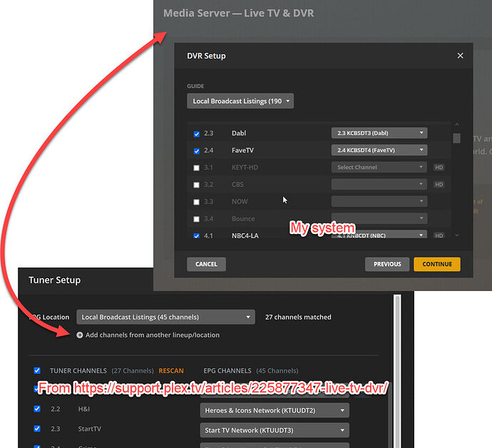Screen dimensions: 492x448
Task: Click the scroll up arrow of channel list
Action: point(457,124)
